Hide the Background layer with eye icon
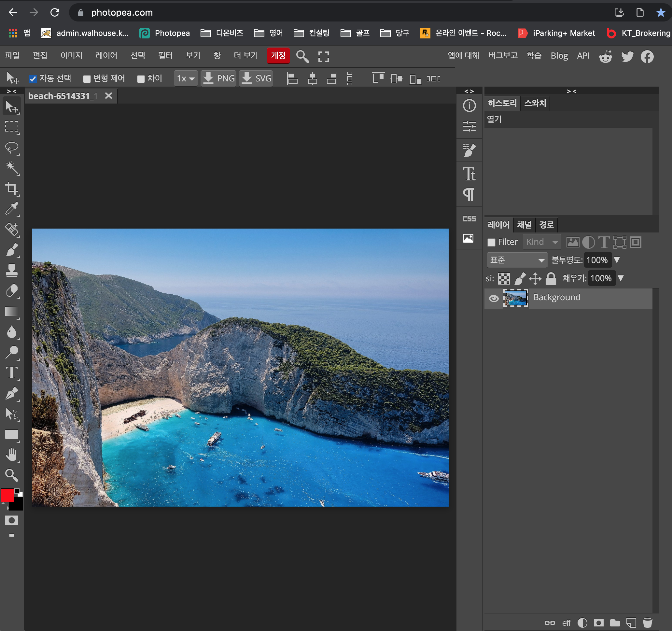672x631 pixels. [x=494, y=299]
